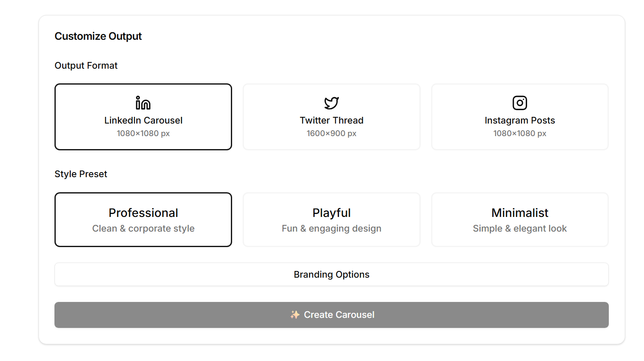Click the Customize Output heading

click(98, 36)
